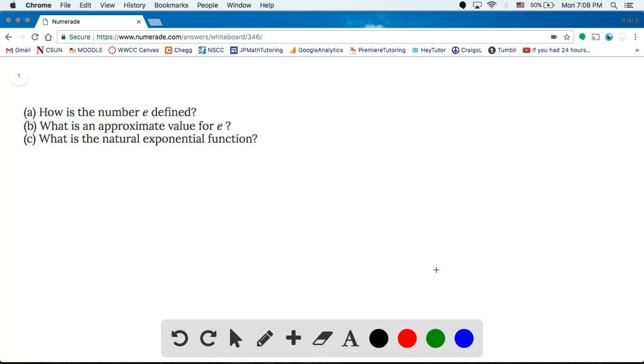The image size is (644, 364).
Task: Open Tumblr bookmark
Action: [502, 50]
